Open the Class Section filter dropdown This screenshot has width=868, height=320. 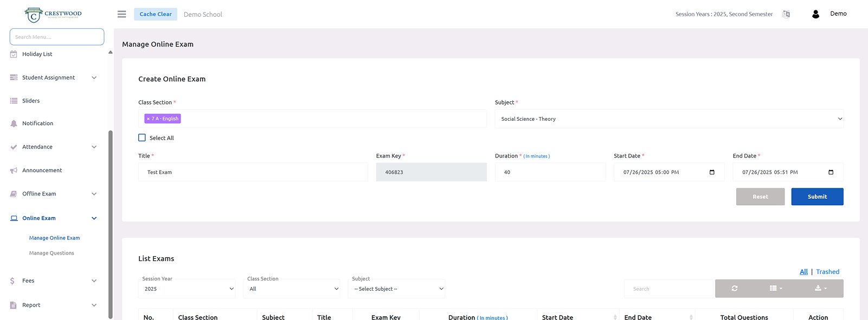(293, 289)
